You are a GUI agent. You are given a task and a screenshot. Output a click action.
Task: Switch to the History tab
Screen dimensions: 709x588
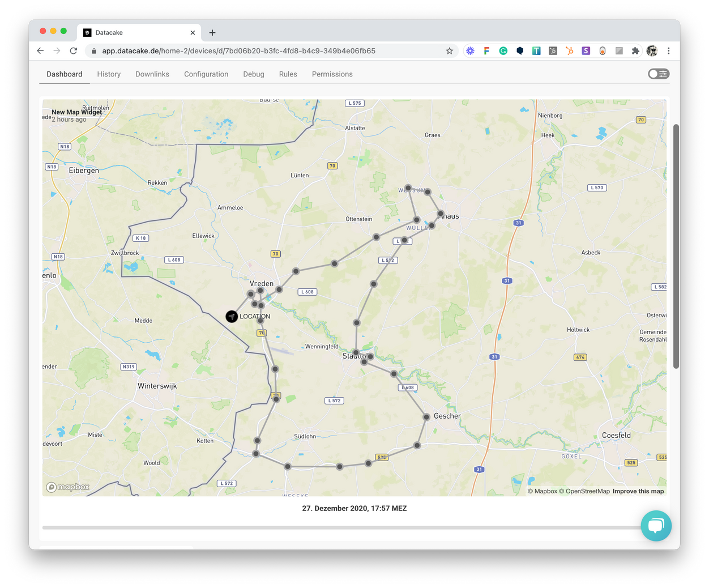pos(109,74)
